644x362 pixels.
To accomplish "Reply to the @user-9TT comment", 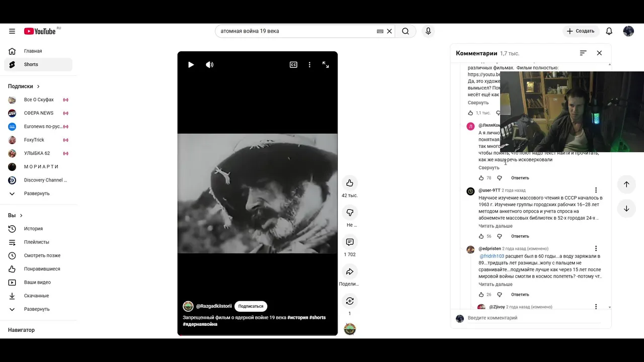I will coord(520,236).
